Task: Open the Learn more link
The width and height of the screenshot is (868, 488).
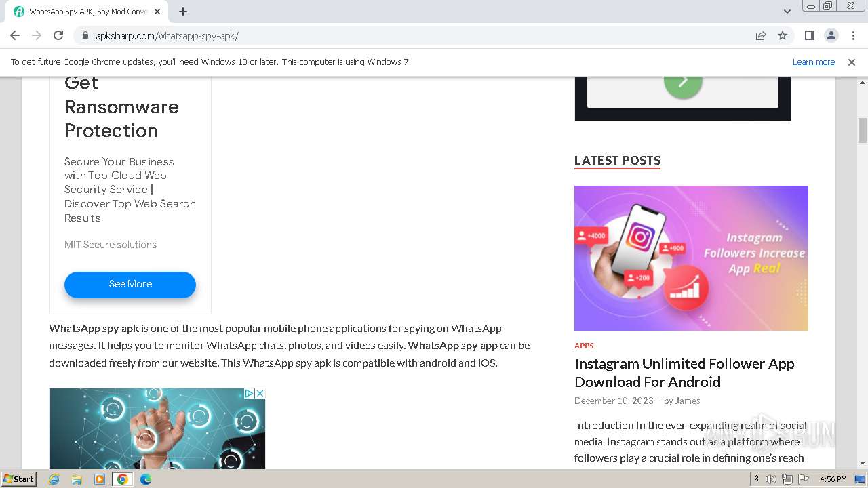Action: click(x=814, y=62)
